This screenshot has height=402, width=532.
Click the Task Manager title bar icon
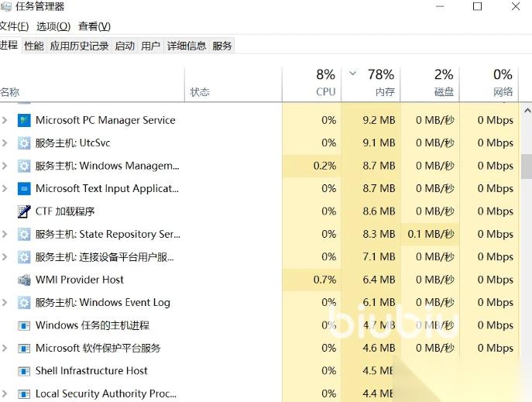(x=6, y=6)
